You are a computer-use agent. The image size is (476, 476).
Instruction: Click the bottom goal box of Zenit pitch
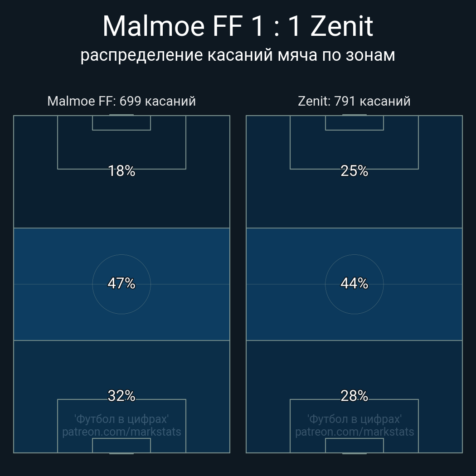tap(354, 445)
